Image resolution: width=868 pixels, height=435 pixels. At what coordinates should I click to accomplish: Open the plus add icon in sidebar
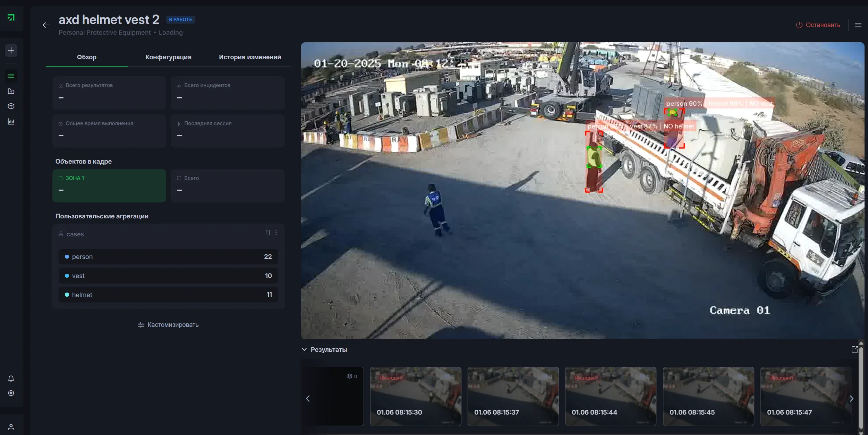click(x=11, y=50)
